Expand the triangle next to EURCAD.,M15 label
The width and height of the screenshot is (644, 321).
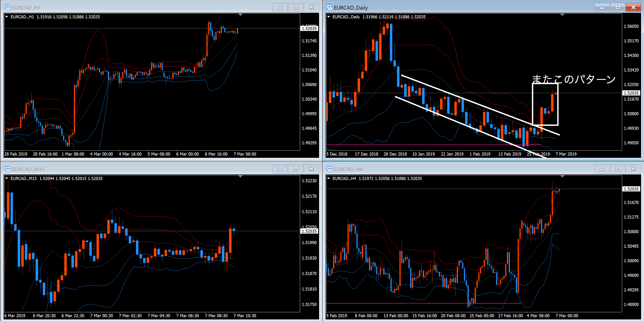pyautogui.click(x=7, y=178)
